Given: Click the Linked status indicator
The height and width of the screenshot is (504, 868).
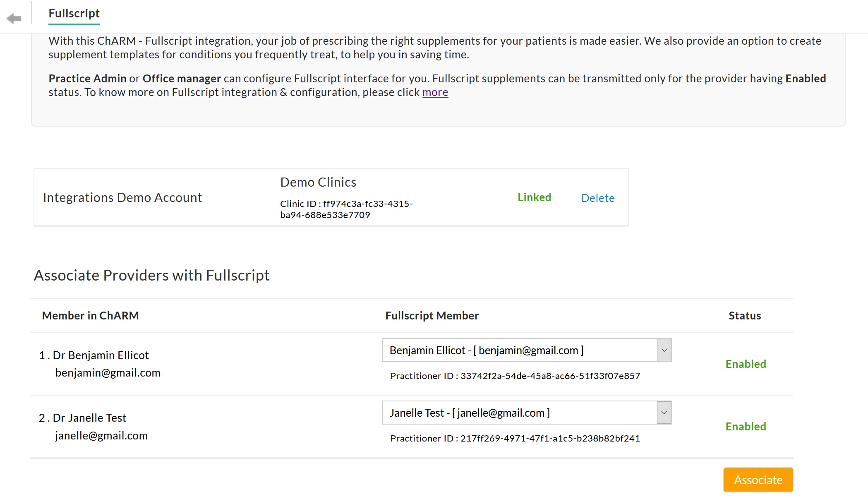Looking at the screenshot, I should (534, 197).
